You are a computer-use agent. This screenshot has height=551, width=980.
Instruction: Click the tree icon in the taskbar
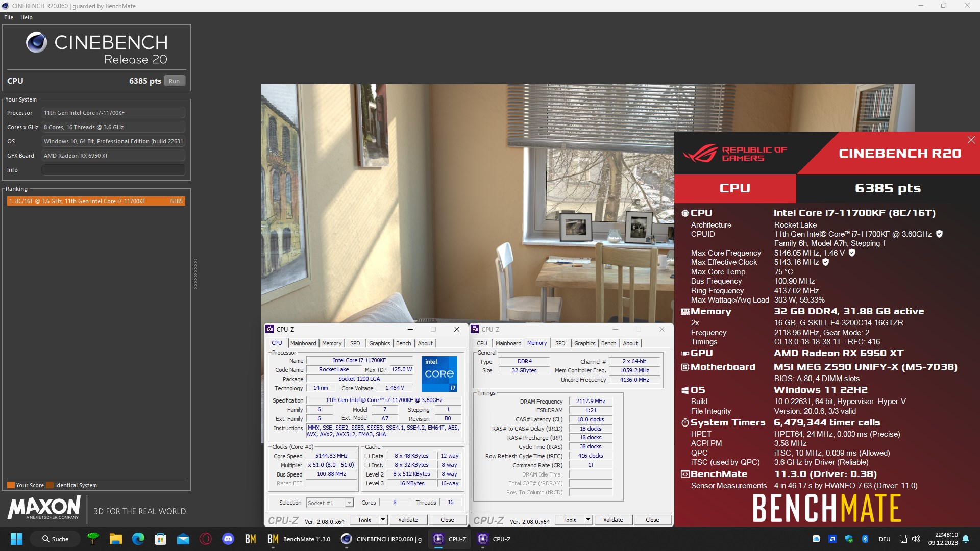point(93,539)
